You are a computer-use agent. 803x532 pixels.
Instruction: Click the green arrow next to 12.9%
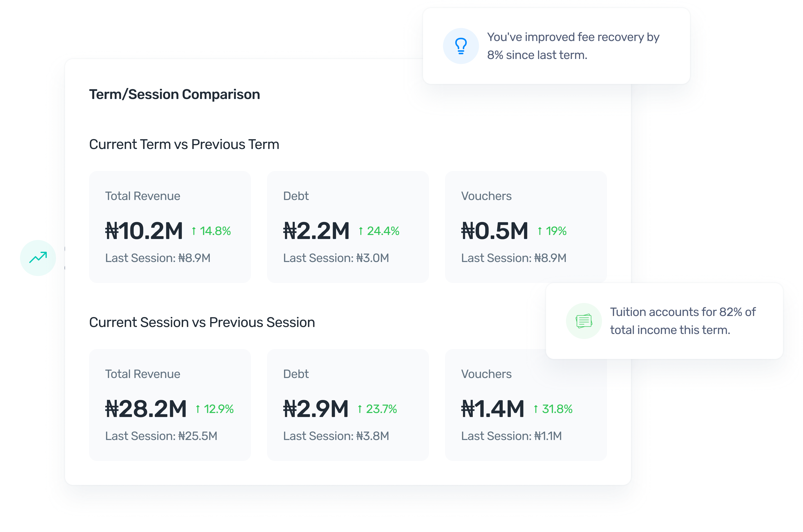click(198, 409)
